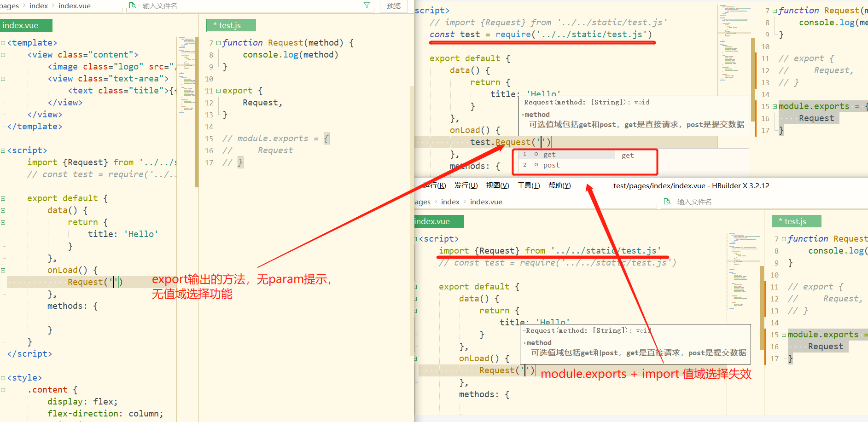Viewport: 868px width, 422px height.
Task: Click the circle icon beside 'get' suggestion
Action: (x=536, y=155)
